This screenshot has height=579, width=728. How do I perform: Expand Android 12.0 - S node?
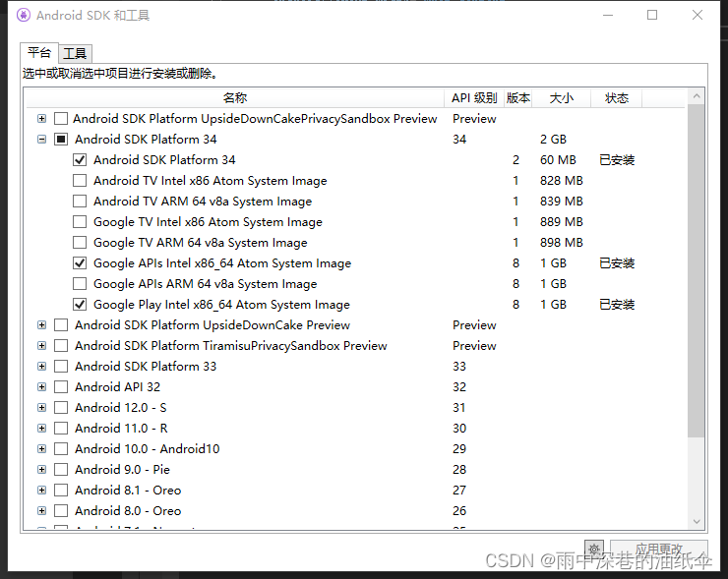[41, 408]
